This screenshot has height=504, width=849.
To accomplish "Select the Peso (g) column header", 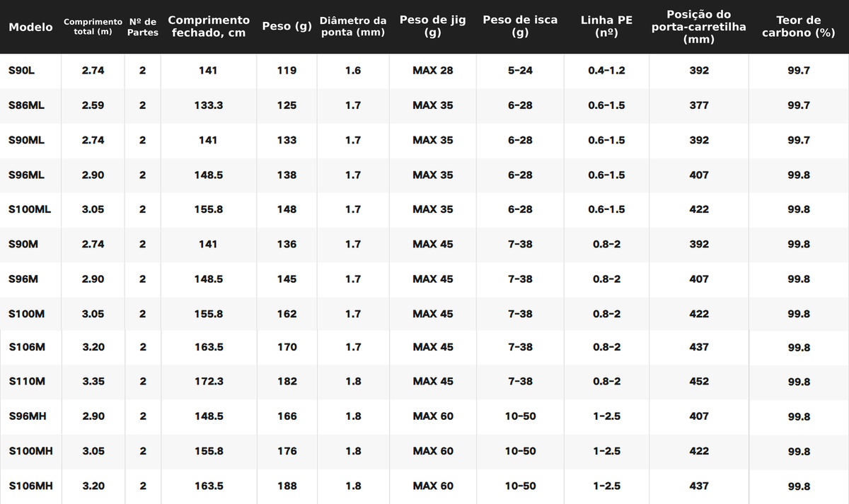I will tap(287, 27).
